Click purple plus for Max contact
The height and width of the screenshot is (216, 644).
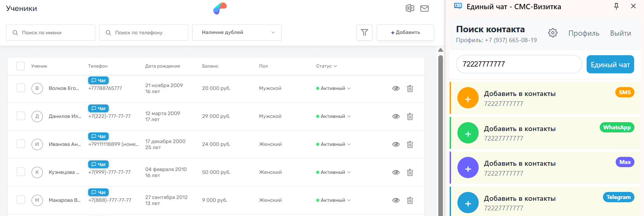468,168
